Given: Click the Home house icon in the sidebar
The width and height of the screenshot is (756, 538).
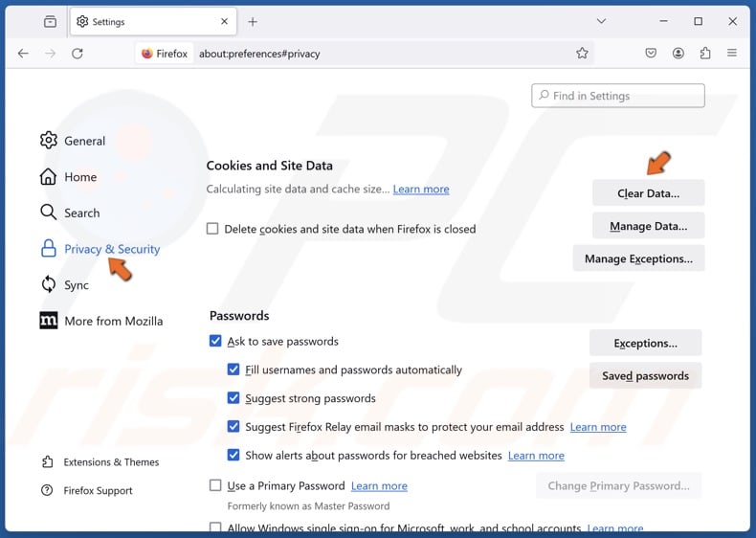Looking at the screenshot, I should tap(48, 176).
